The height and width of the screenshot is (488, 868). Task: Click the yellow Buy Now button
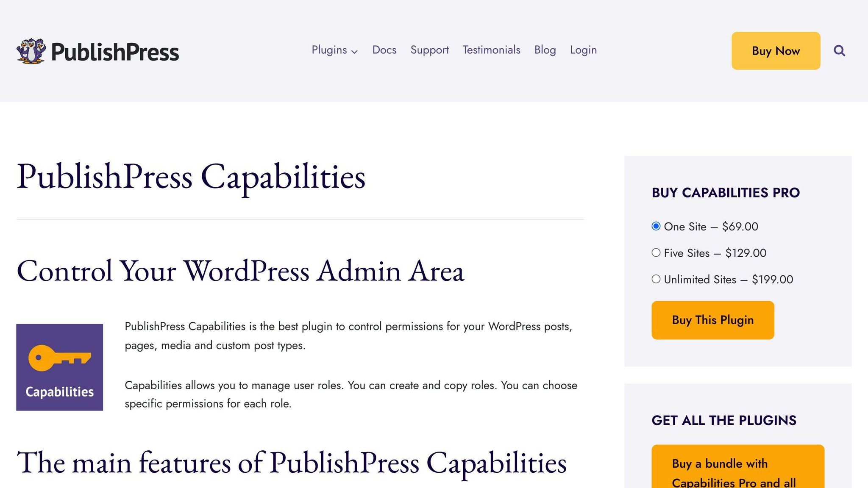pos(776,51)
